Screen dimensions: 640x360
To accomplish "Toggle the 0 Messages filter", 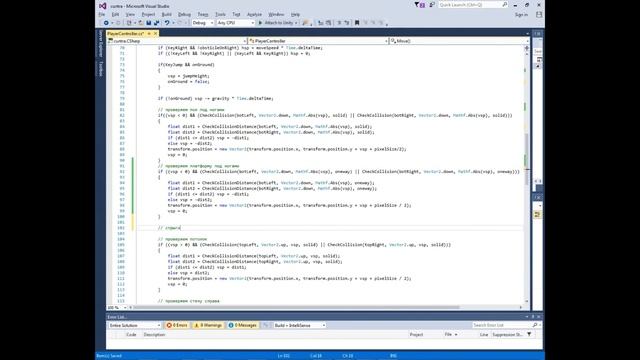I will tap(243, 325).
